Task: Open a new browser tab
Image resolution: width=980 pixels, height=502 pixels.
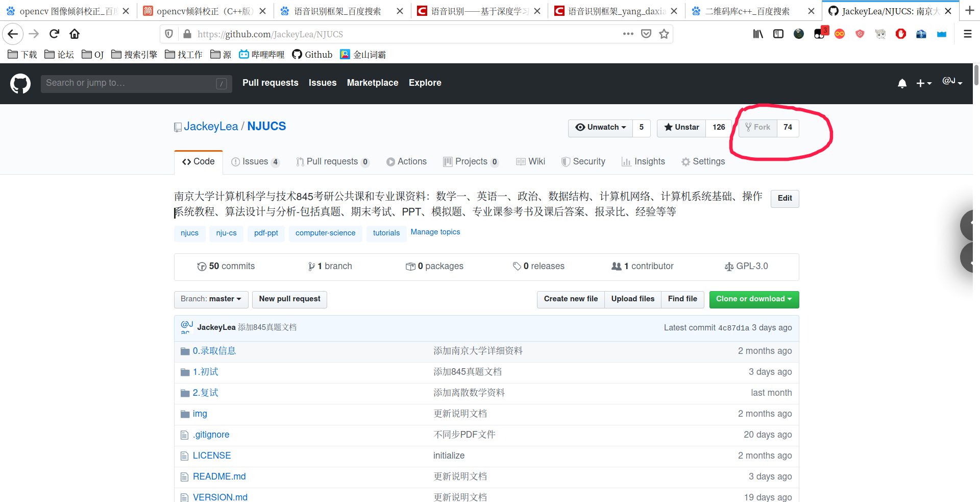Action: coord(970,11)
